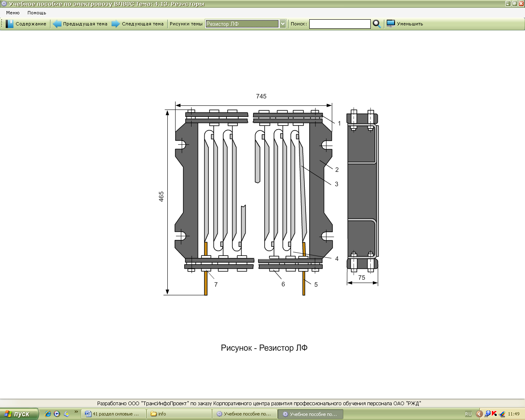Click the Kaspersky tray icon
Screen dimensions: 525x420
click(494, 414)
